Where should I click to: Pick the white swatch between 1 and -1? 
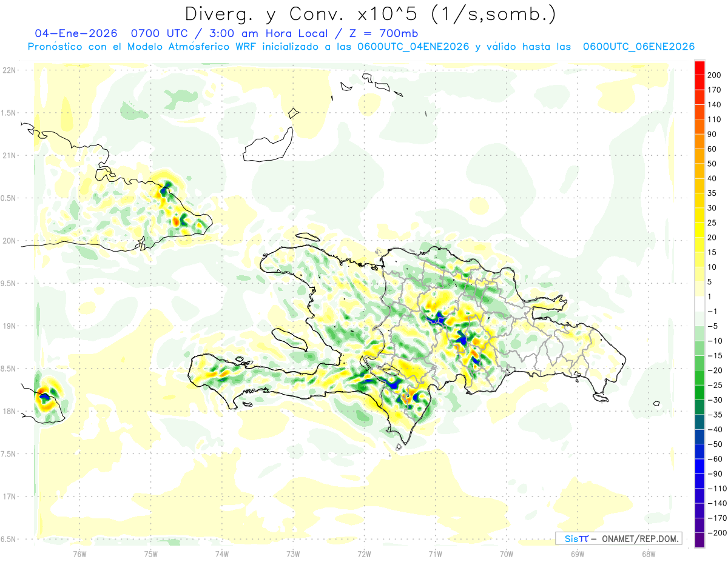(700, 304)
